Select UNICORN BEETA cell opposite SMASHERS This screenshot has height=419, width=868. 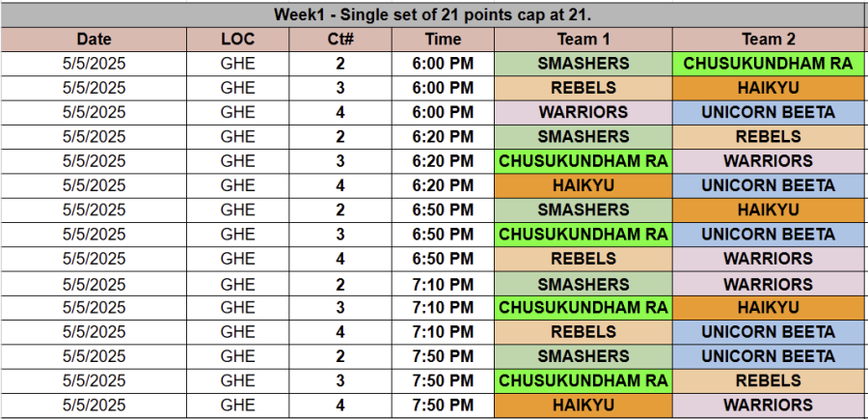tap(769, 356)
